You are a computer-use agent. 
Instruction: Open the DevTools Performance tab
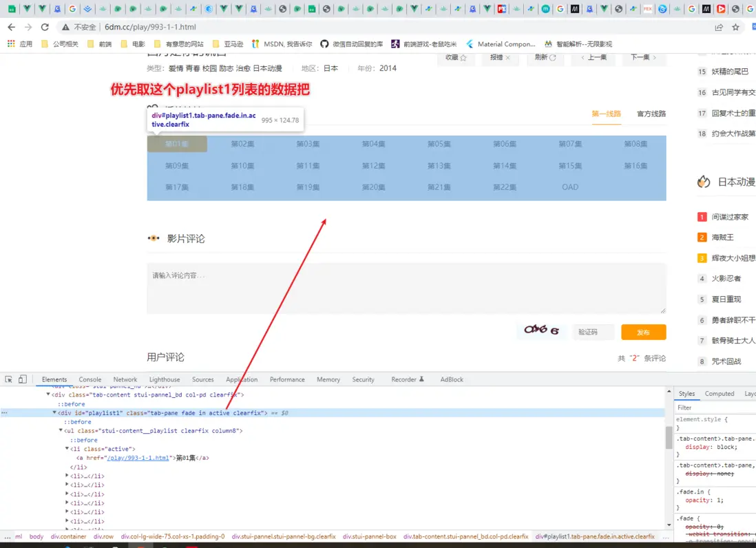tap(287, 379)
